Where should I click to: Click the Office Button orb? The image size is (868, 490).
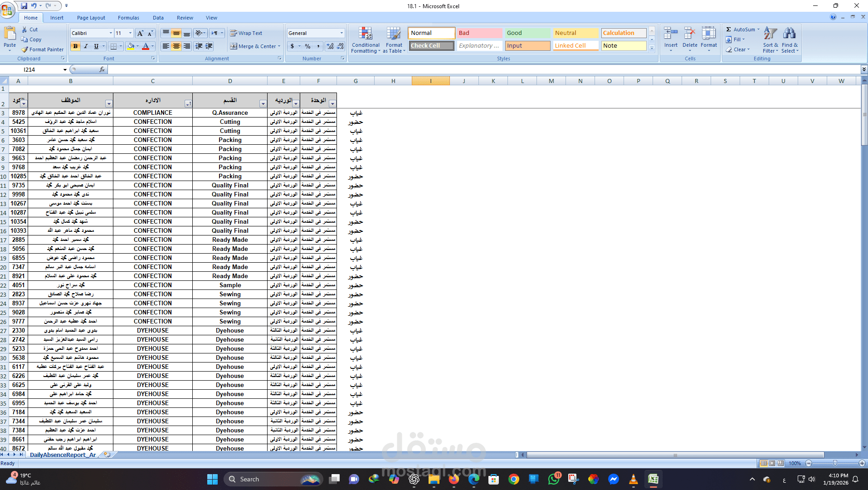pos(7,10)
